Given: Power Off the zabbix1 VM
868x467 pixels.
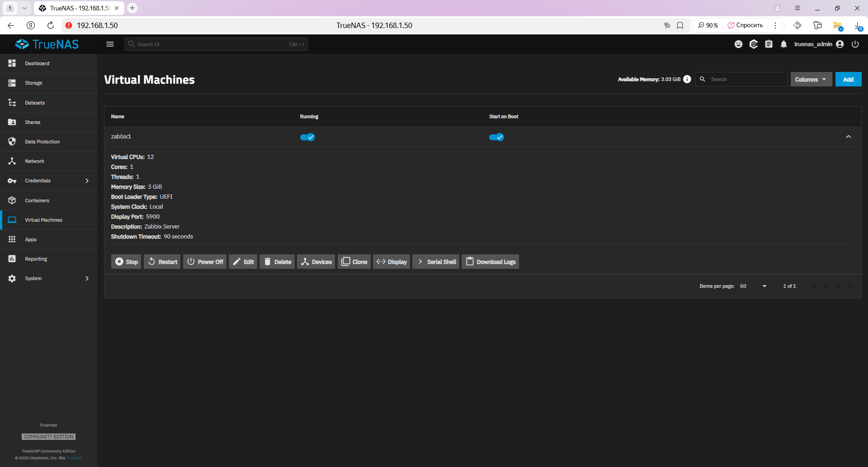Looking at the screenshot, I should click(205, 262).
